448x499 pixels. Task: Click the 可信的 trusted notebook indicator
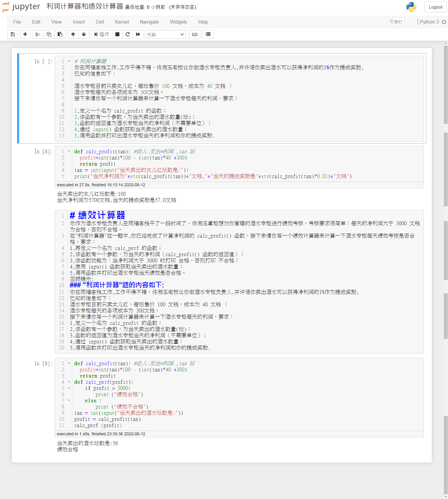click(x=396, y=22)
